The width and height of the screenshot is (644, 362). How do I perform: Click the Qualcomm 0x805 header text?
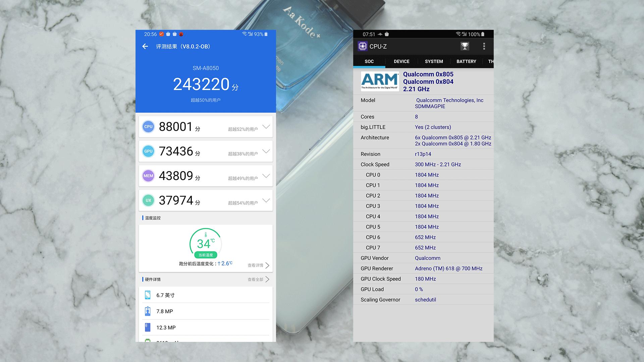[428, 74]
